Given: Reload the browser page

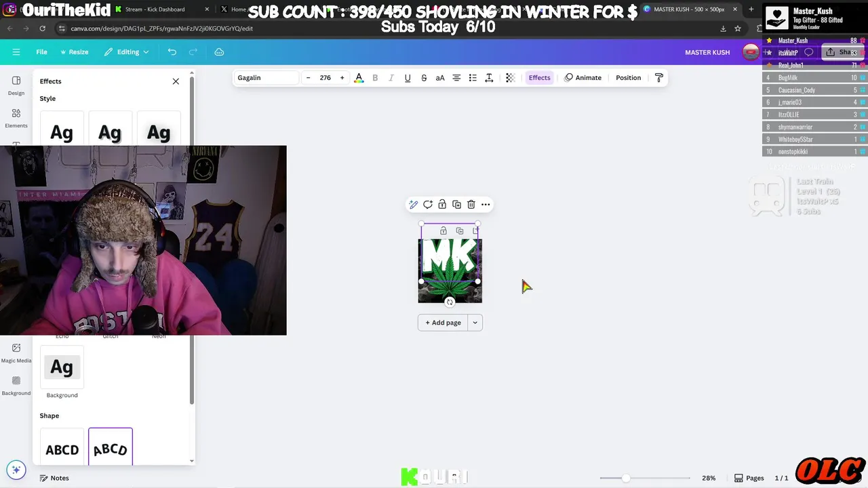Looking at the screenshot, I should click(x=42, y=28).
